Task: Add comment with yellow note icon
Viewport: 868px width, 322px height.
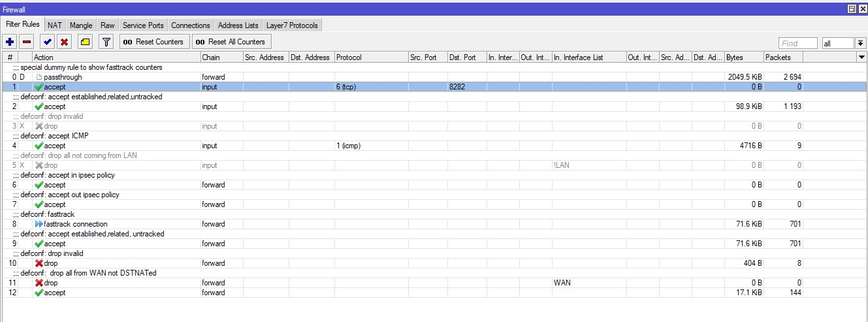Action: pyautogui.click(x=85, y=42)
